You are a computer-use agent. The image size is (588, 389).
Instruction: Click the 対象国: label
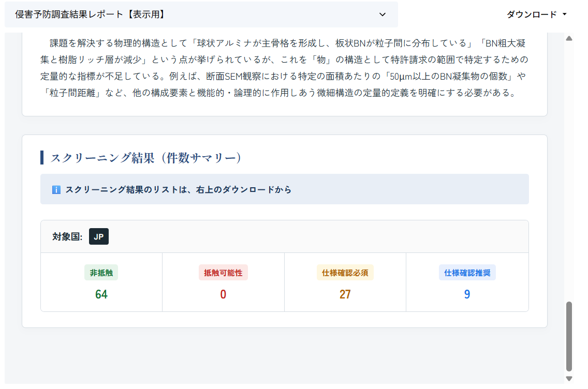coord(67,236)
